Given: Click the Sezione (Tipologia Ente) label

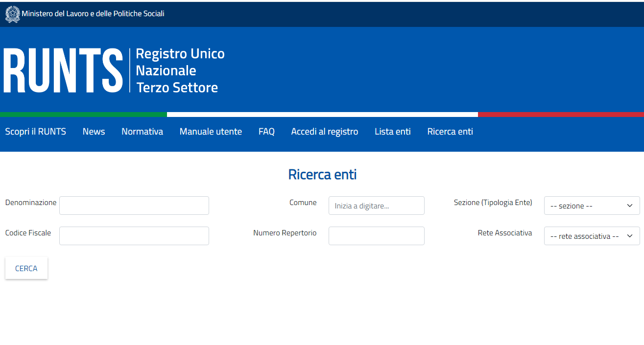Looking at the screenshot, I should coord(493,203).
